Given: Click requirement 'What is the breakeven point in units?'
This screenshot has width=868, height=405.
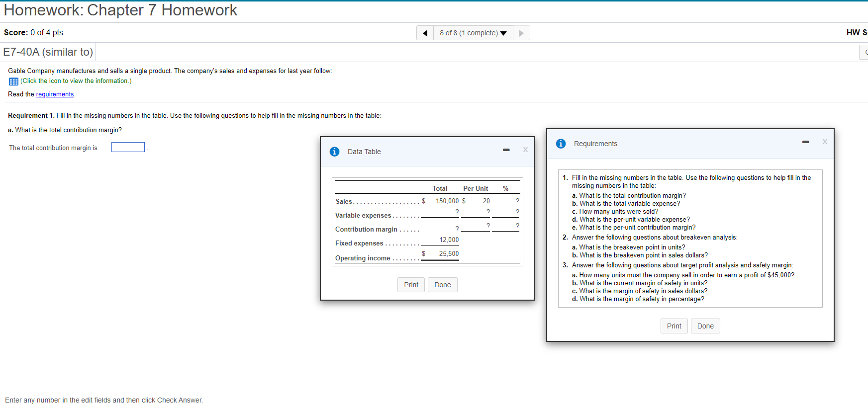Looking at the screenshot, I should tap(628, 247).
